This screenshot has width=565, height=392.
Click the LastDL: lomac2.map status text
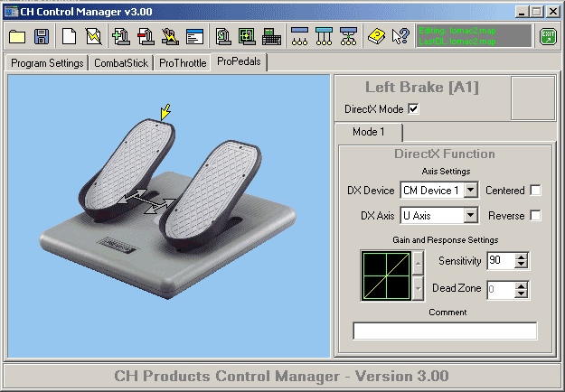[x=457, y=42]
